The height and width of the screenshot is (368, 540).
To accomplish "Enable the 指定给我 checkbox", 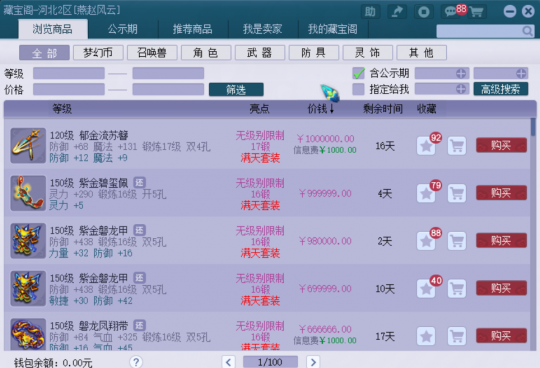I will [359, 89].
